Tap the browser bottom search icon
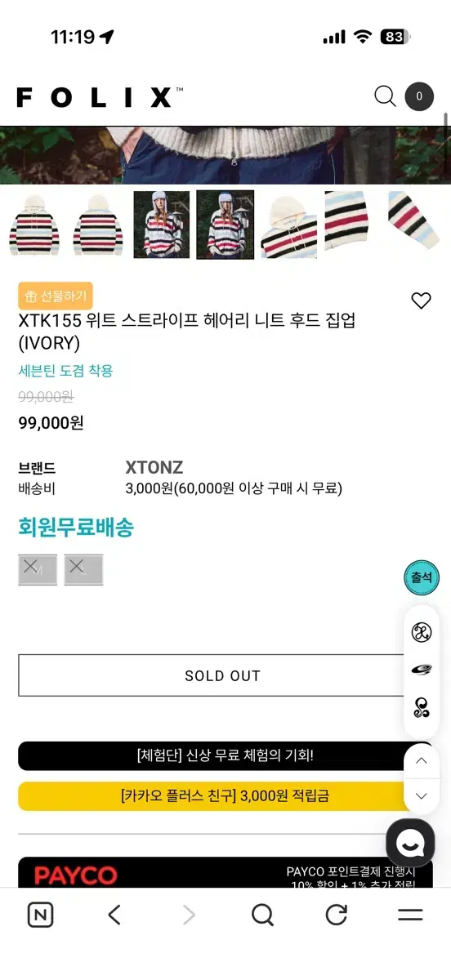This screenshot has height=980, width=451. [x=262, y=915]
